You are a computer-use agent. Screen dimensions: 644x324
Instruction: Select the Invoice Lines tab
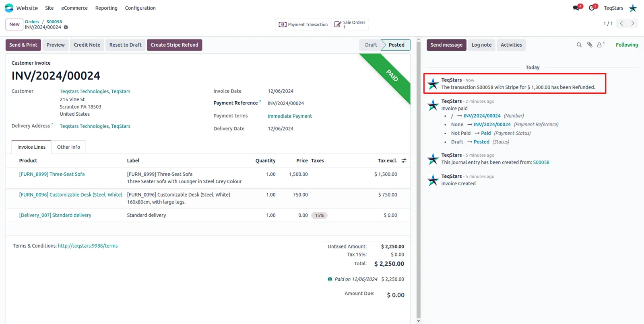(x=31, y=147)
